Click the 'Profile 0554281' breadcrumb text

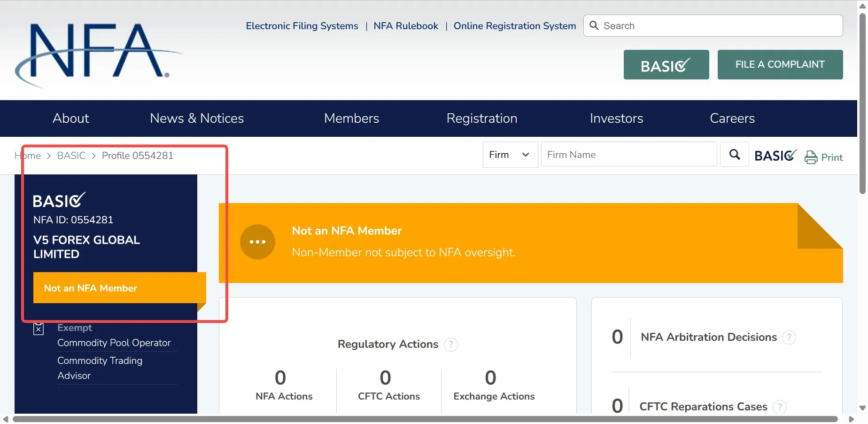pos(138,156)
